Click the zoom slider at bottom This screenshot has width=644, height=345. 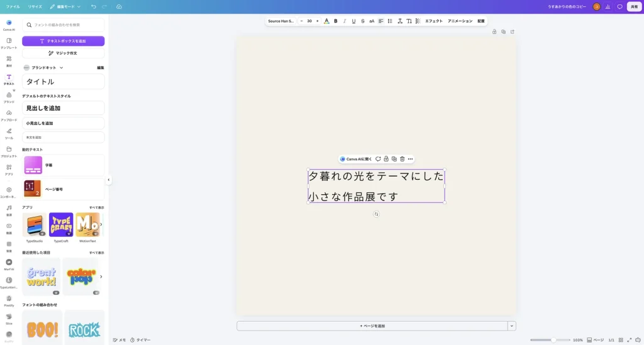tap(550, 340)
